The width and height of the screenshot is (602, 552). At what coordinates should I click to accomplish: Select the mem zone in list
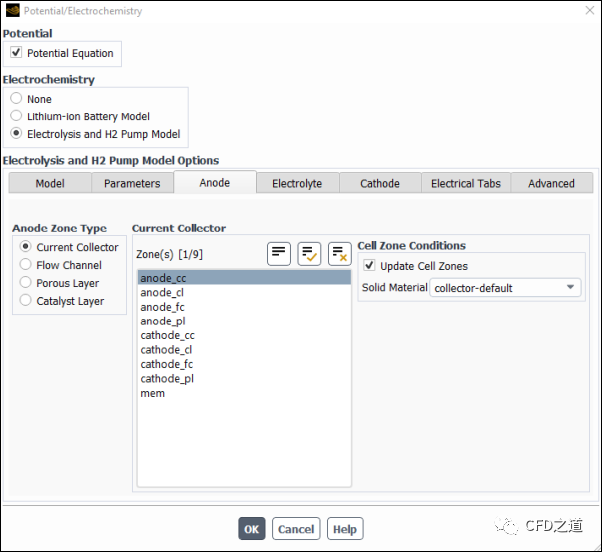[153, 393]
